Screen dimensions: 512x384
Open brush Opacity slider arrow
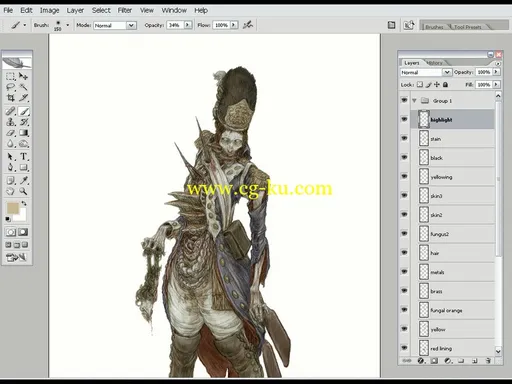click(x=188, y=25)
